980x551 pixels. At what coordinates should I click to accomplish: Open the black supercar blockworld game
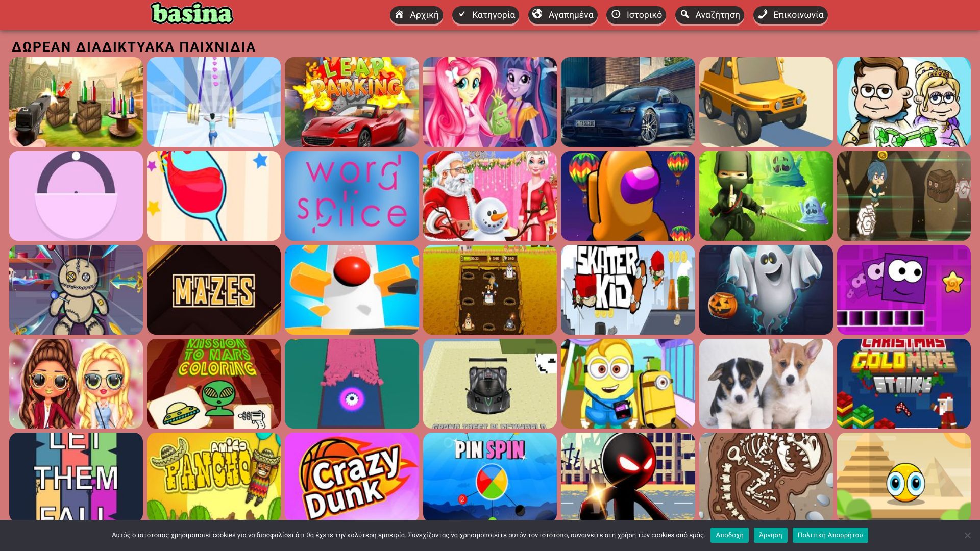490,384
